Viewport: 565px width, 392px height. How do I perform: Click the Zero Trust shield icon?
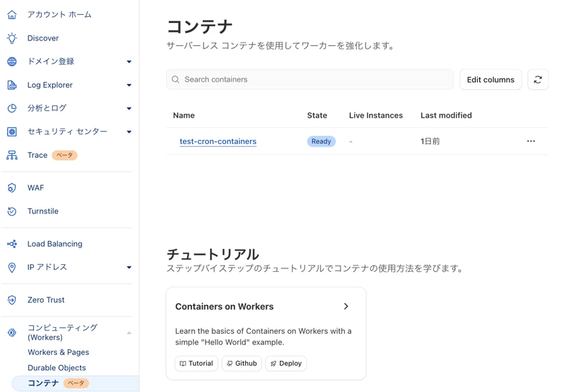[12, 300]
